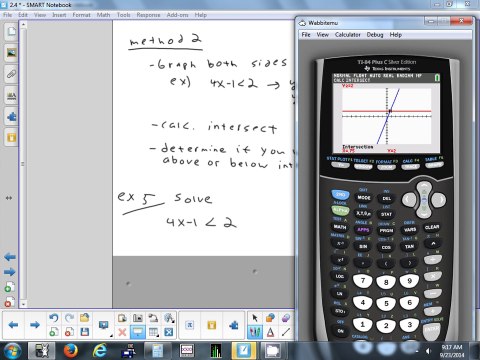Click the blue next page arrow in left sidebar
The width and height of the screenshot is (480, 360).
pyautogui.click(x=10, y=272)
